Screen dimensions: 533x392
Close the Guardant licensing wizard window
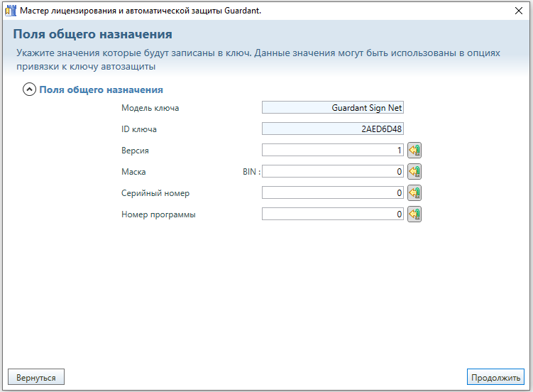tap(518, 10)
